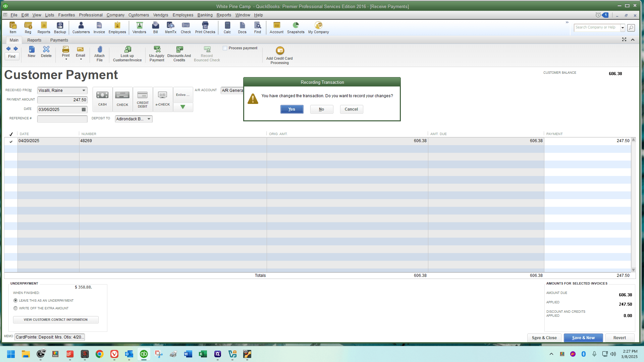Click View Customer Contact Information
This screenshot has width=644, height=362.
pyautogui.click(x=56, y=320)
